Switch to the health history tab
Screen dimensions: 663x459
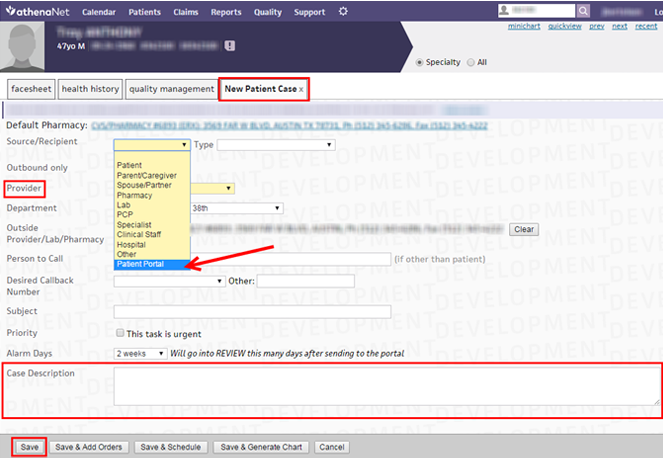tap(90, 89)
